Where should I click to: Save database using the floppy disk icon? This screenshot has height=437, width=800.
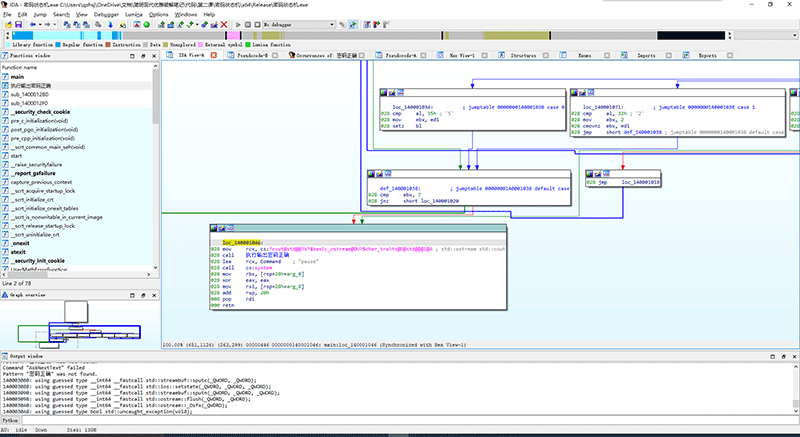17,25
